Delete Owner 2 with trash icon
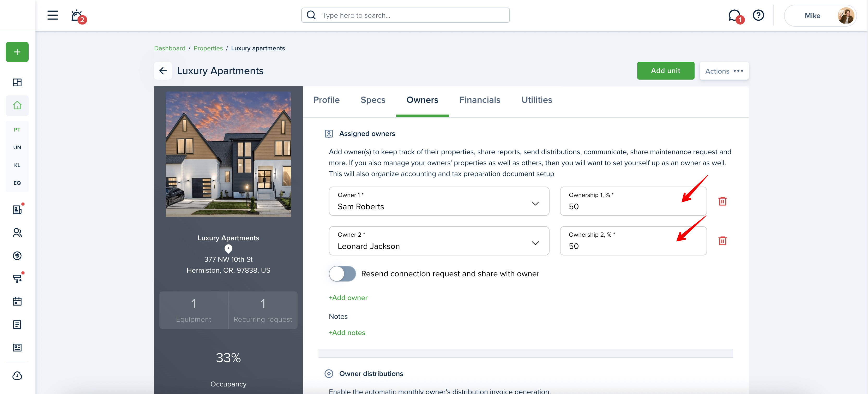Image resolution: width=868 pixels, height=394 pixels. click(722, 241)
